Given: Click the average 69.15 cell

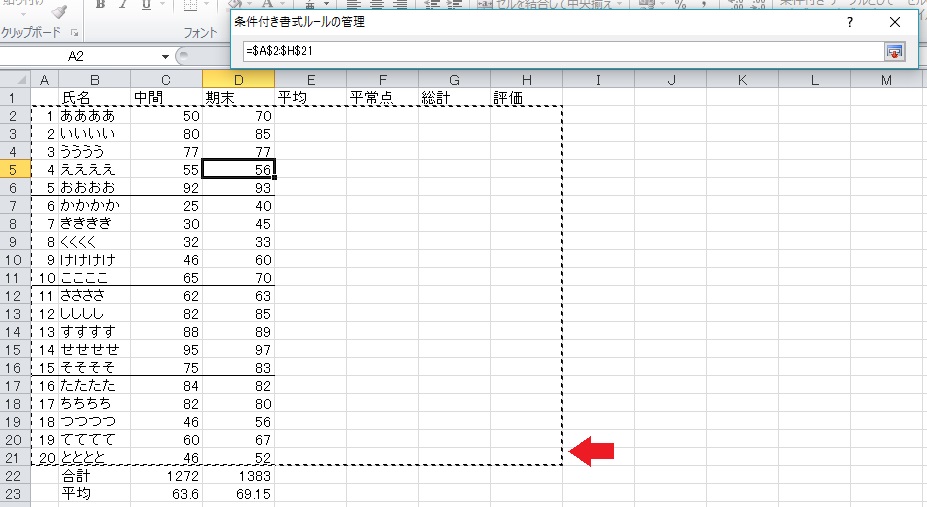Looking at the screenshot, I should (x=238, y=494).
